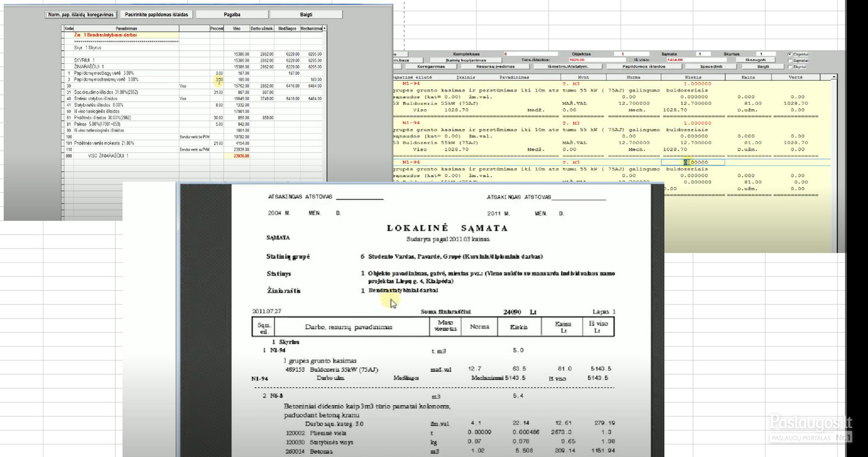Click the date 2011.07.27 in the document
The height and width of the screenshot is (457, 868).
[x=267, y=312]
